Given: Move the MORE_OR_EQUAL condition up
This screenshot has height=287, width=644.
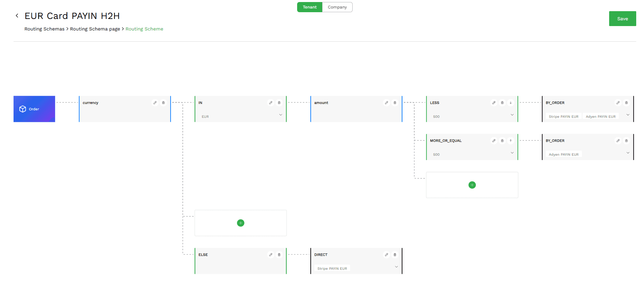Looking at the screenshot, I should tap(511, 140).
